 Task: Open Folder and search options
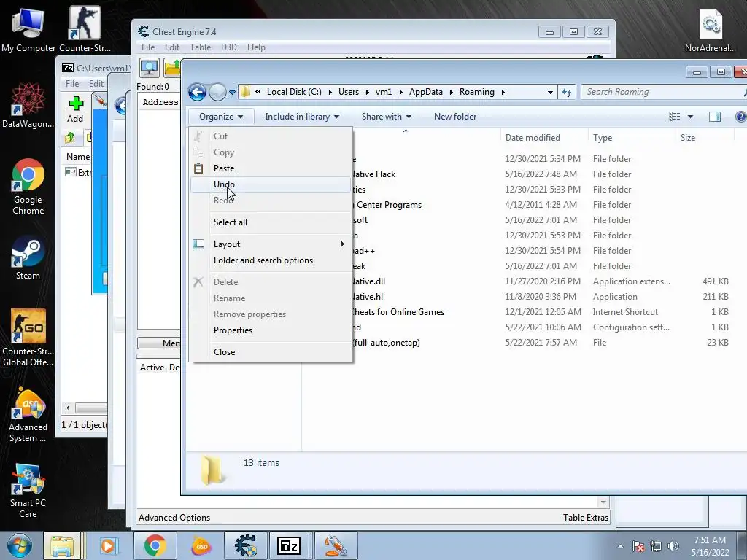270,260
